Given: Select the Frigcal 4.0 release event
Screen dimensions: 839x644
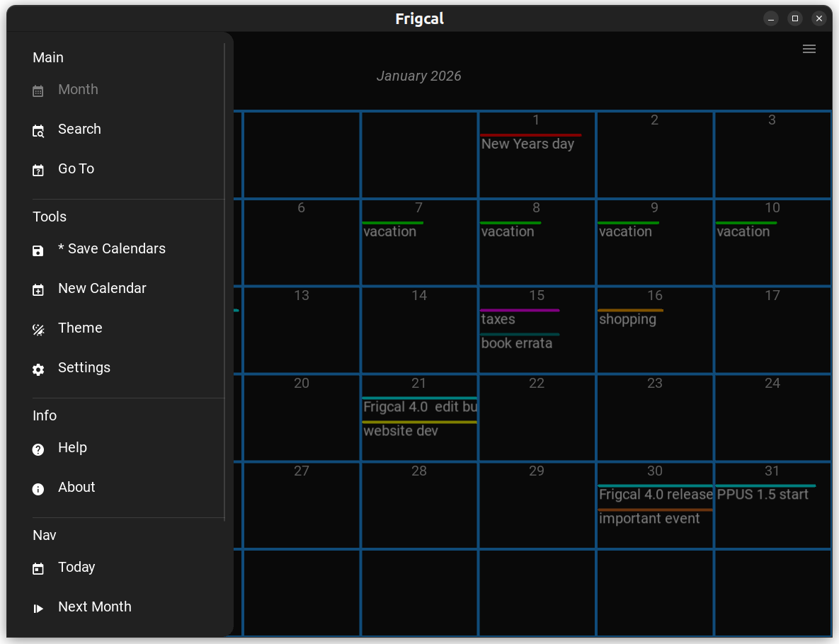Looking at the screenshot, I should click(x=655, y=495).
